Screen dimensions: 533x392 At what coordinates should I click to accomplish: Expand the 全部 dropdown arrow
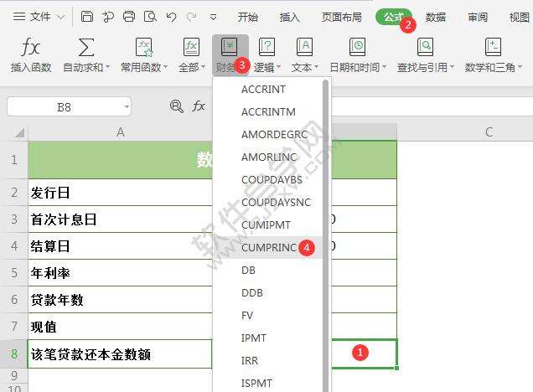coord(204,67)
